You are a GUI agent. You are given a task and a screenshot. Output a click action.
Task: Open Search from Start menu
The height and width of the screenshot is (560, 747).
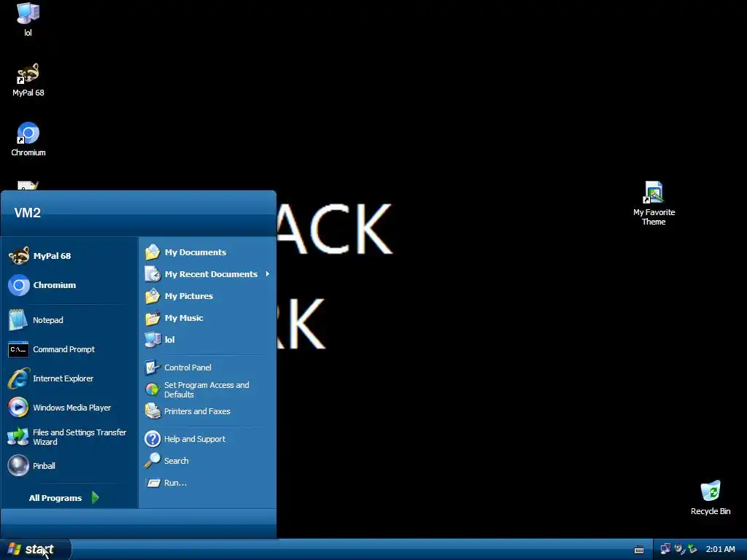coord(207,461)
